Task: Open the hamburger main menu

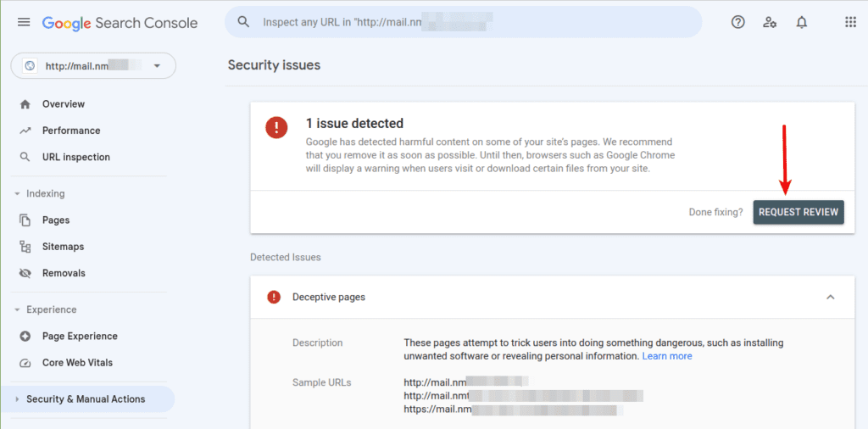Action: pyautogui.click(x=24, y=22)
